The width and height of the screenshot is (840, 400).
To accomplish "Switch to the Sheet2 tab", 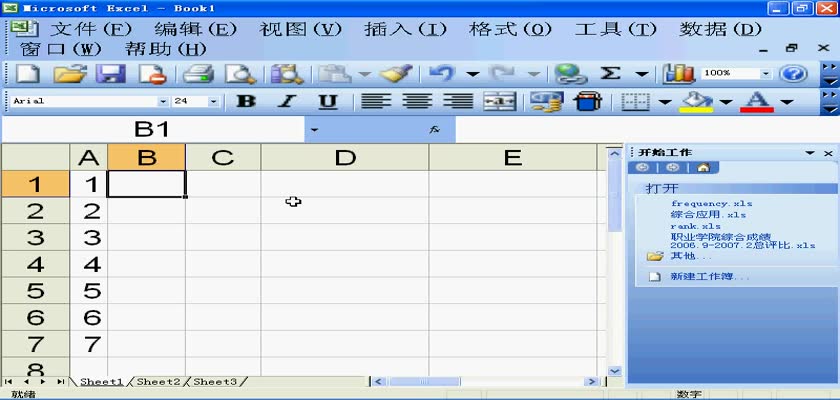I will coord(158,382).
